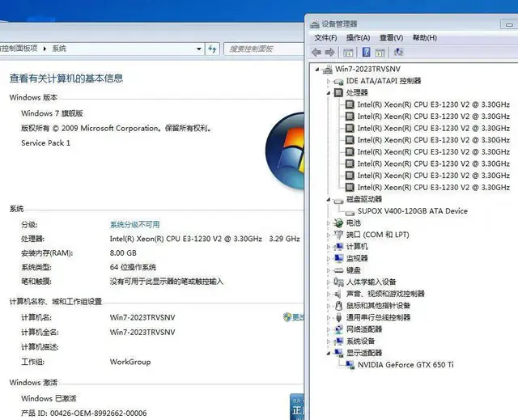Viewport: 518px width, 420px height.
Task: Select the 系统设备 icon
Action: pyautogui.click(x=338, y=341)
